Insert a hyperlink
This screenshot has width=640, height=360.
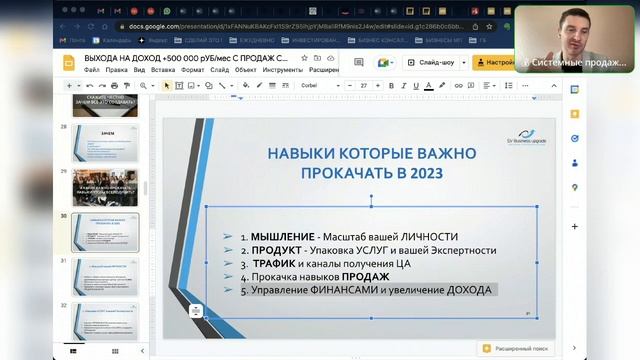(x=458, y=85)
